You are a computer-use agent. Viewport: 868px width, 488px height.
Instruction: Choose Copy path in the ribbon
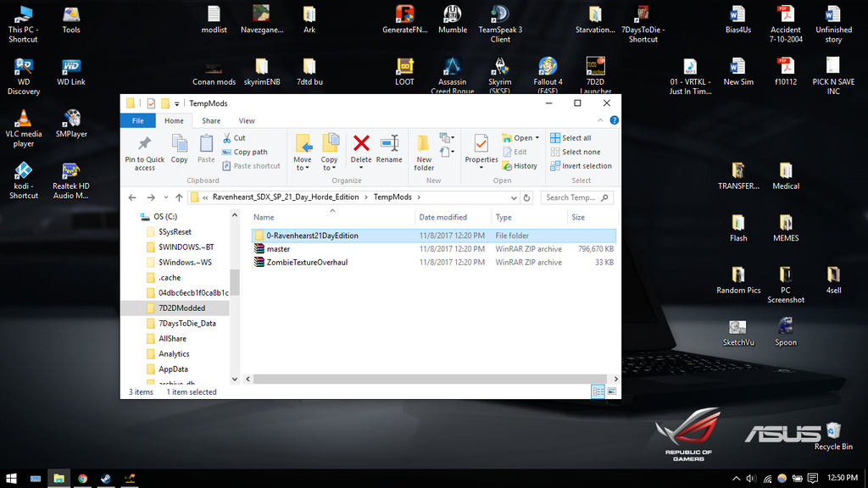(245, 152)
